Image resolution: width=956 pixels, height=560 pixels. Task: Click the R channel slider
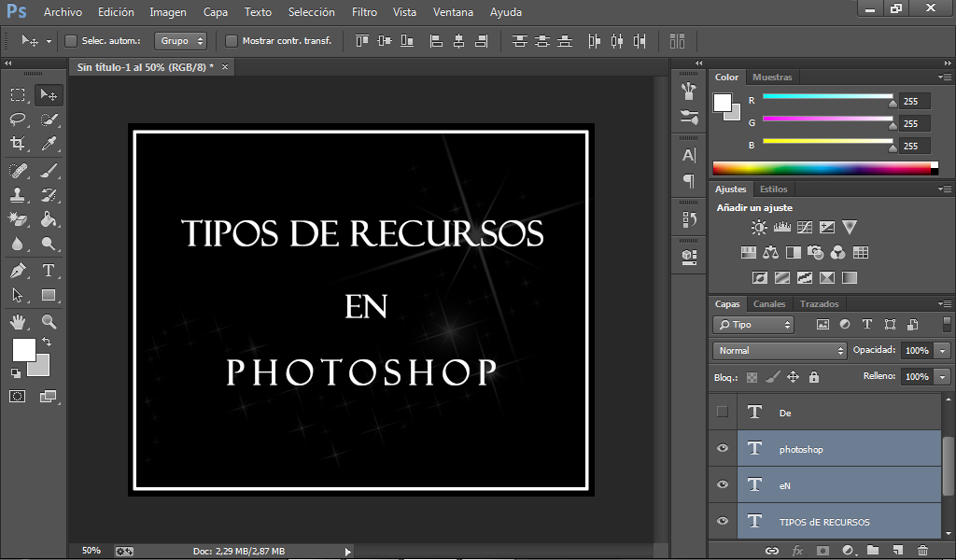[x=828, y=96]
